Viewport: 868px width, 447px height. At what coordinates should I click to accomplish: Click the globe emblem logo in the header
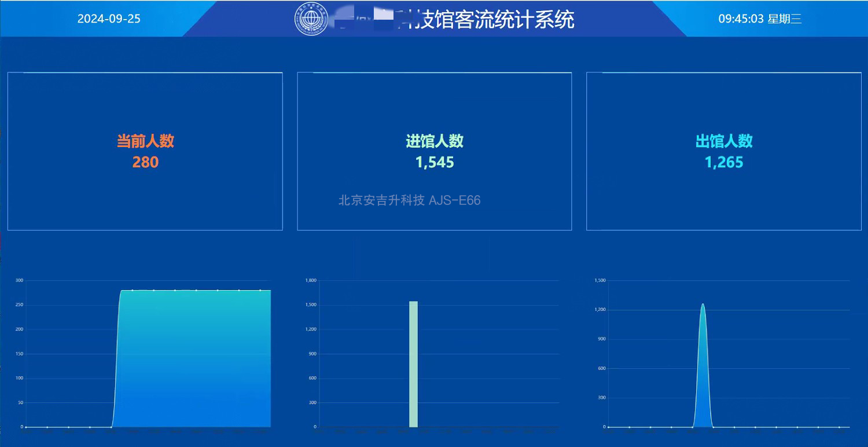(311, 19)
